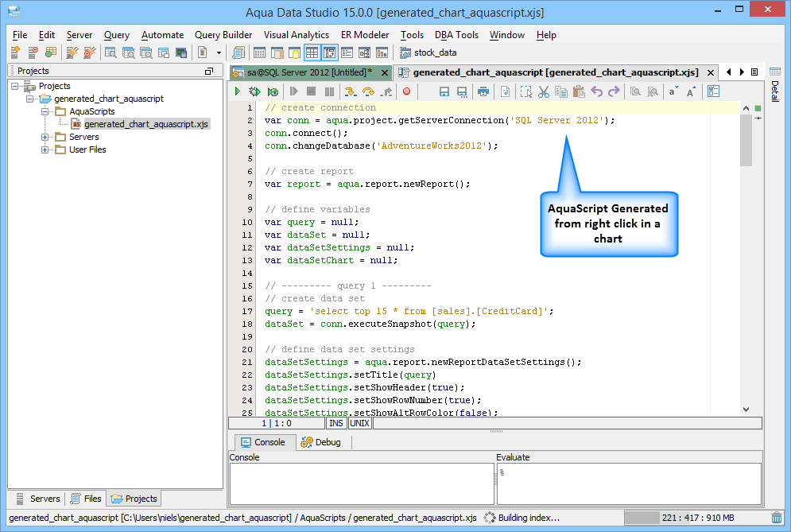Screen dimensions: 791x532
Task: Switch to the Debug tab
Action: pyautogui.click(x=320, y=442)
